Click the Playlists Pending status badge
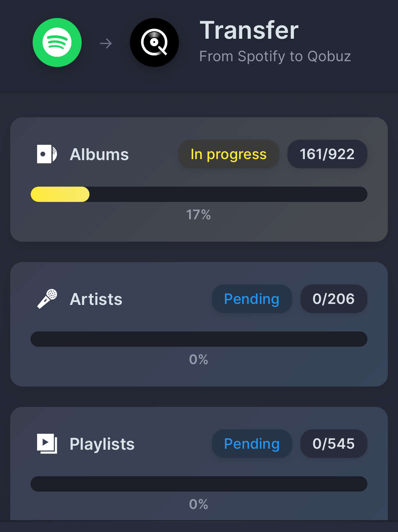 [252, 444]
